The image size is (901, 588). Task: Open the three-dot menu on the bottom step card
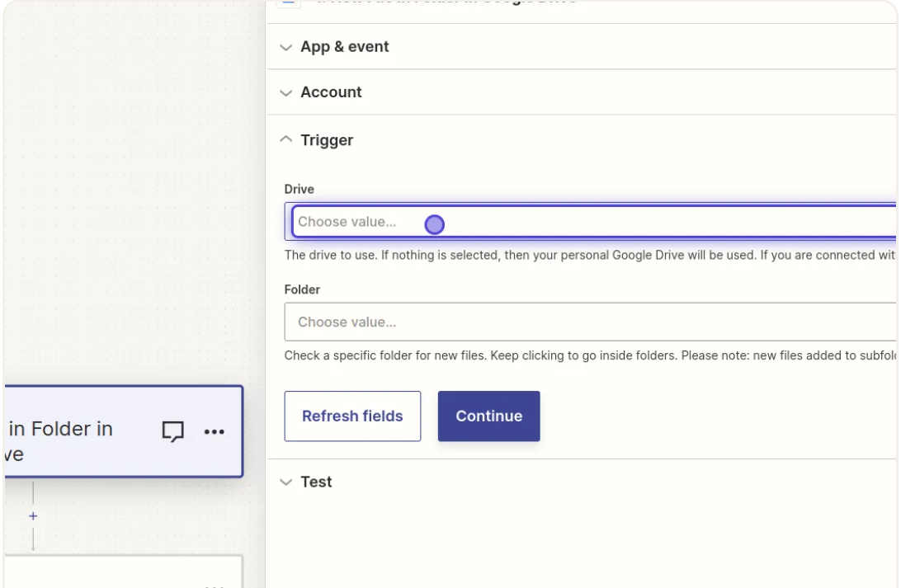pos(214,585)
